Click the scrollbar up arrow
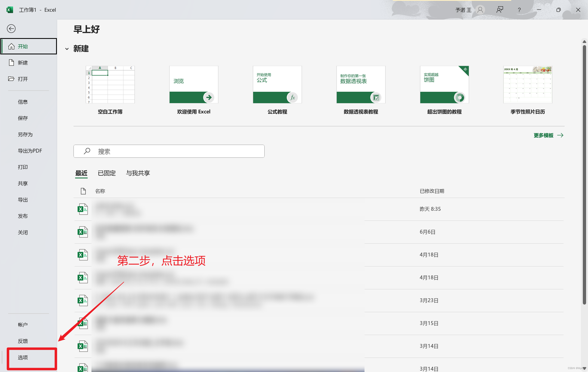The width and height of the screenshot is (588, 372). [x=584, y=42]
